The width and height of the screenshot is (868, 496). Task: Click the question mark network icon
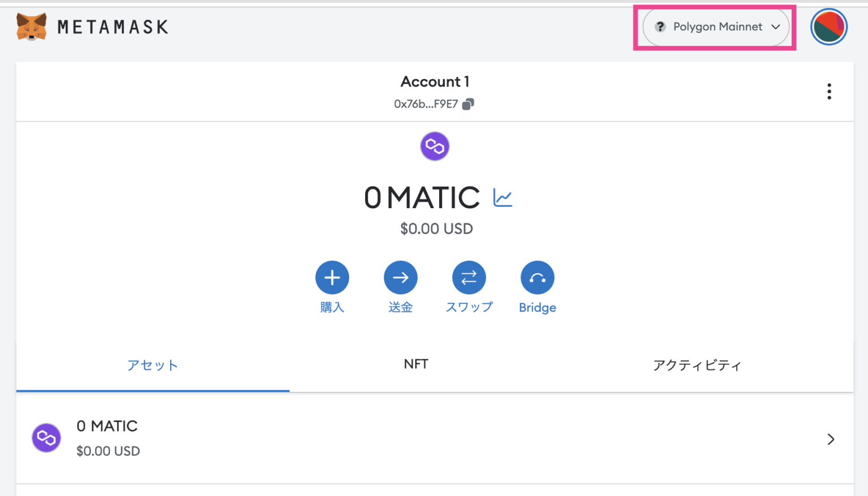(660, 27)
